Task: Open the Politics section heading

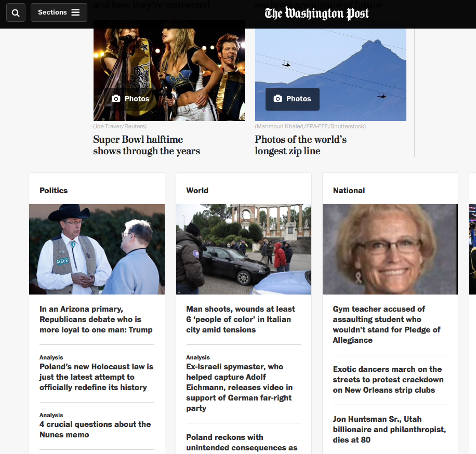Action: point(54,191)
